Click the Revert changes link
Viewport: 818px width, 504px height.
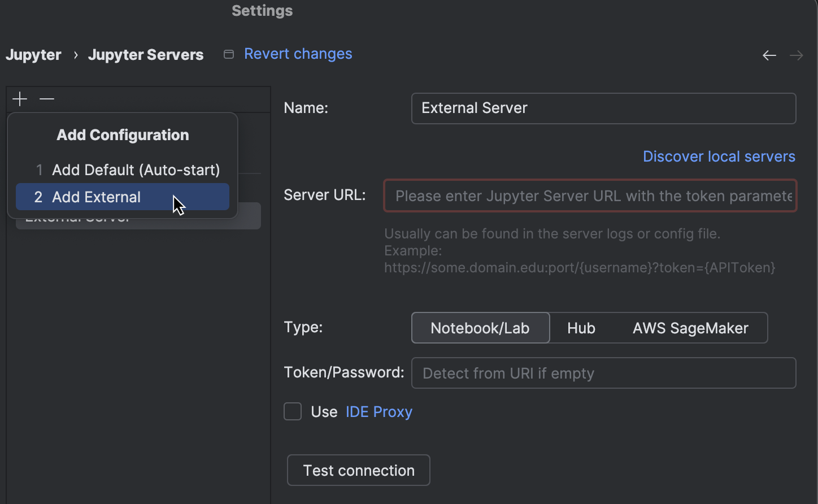pos(298,53)
